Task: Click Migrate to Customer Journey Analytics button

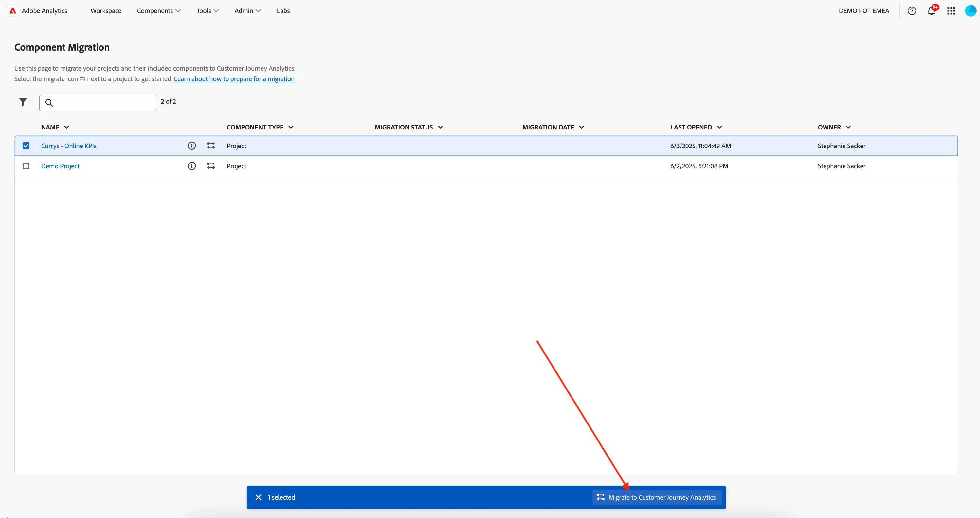Action: point(657,497)
